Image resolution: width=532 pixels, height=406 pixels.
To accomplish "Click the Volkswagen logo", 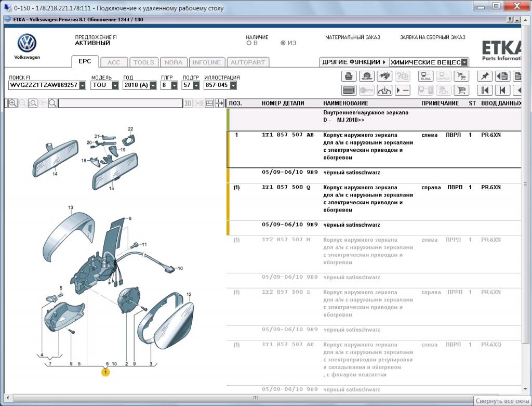I will point(27,44).
